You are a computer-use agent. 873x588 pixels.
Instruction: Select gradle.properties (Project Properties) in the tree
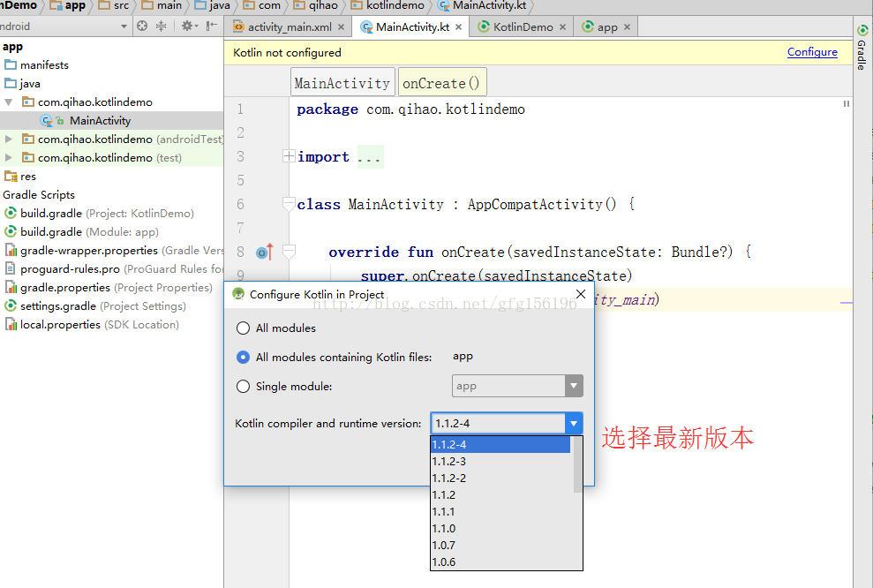[111, 287]
